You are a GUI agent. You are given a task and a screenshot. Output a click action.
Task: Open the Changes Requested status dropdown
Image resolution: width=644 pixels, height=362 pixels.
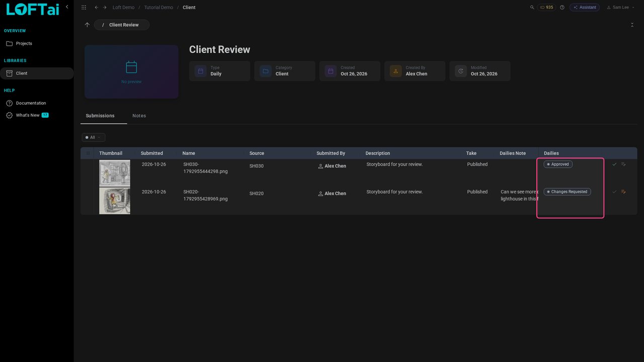(x=567, y=192)
